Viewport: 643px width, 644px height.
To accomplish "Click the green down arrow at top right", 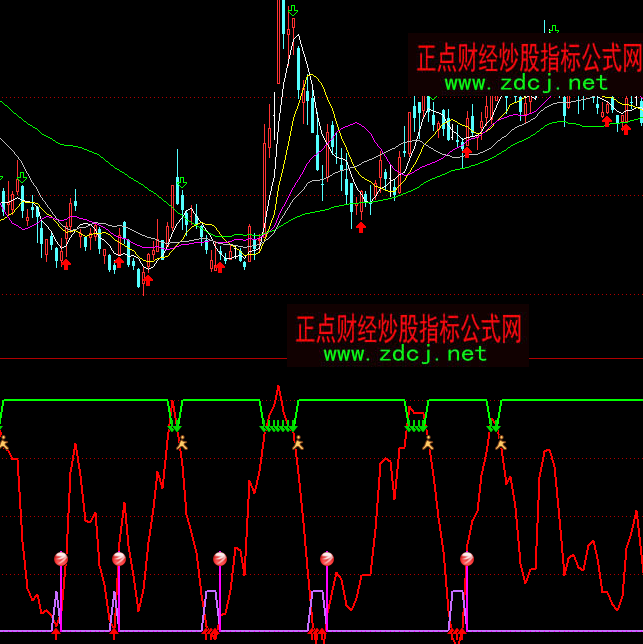I will 549,26.
